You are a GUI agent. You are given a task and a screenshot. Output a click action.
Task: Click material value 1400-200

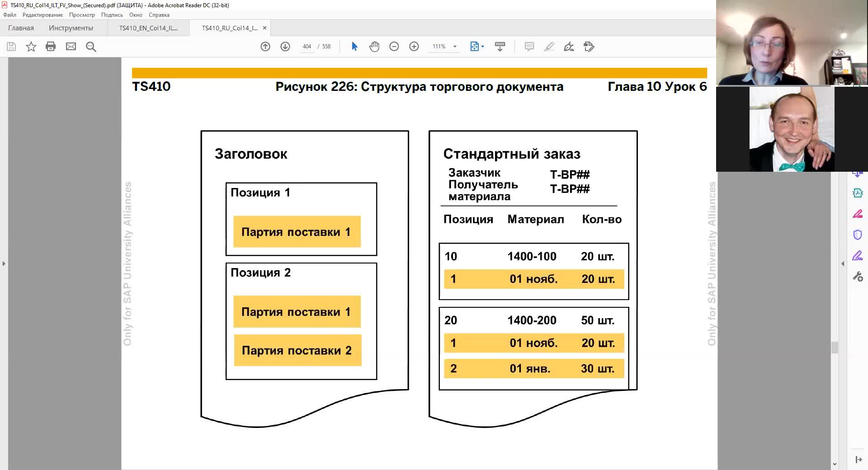pos(532,320)
